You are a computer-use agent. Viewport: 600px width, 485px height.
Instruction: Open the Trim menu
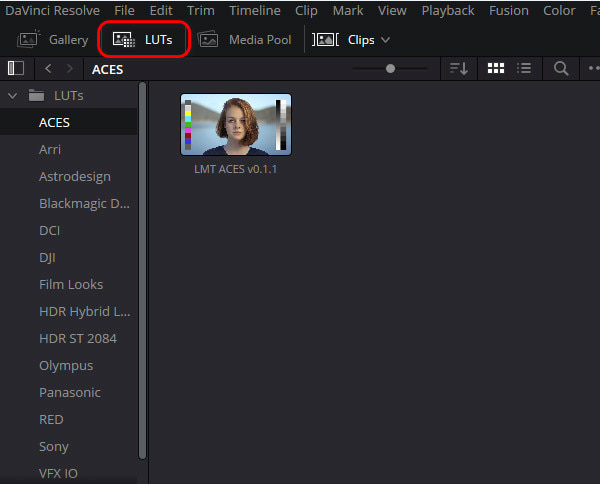click(201, 11)
